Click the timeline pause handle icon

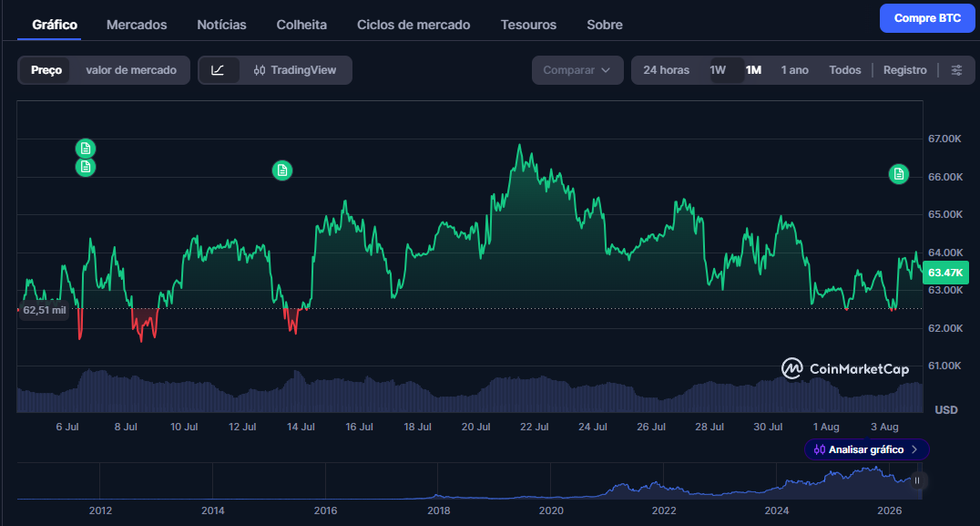click(917, 480)
